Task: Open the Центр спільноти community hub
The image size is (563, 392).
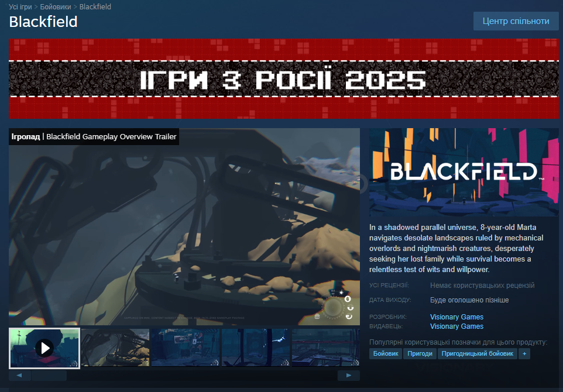Action: click(516, 21)
